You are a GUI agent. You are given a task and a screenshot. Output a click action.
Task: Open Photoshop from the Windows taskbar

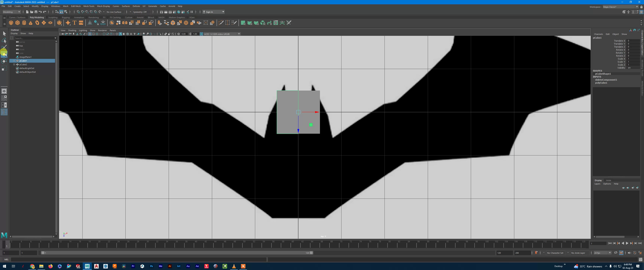[151, 266]
